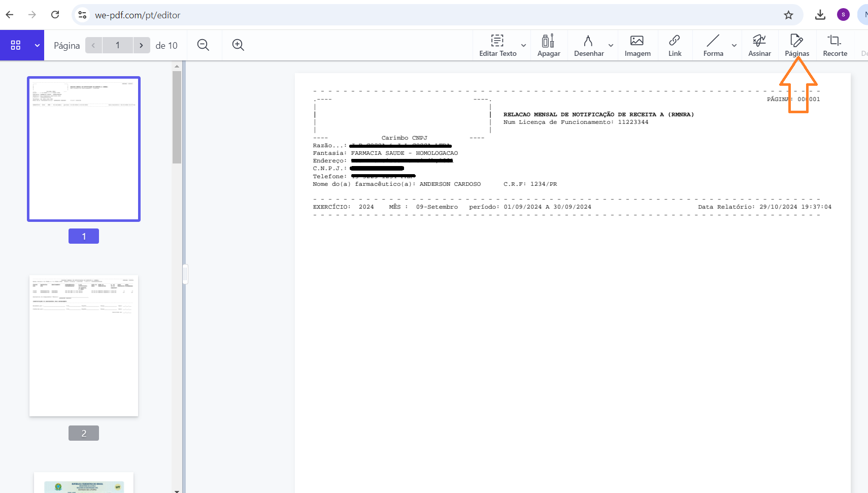Select the page 2 thumbnail
The width and height of the screenshot is (868, 493).
click(x=84, y=346)
